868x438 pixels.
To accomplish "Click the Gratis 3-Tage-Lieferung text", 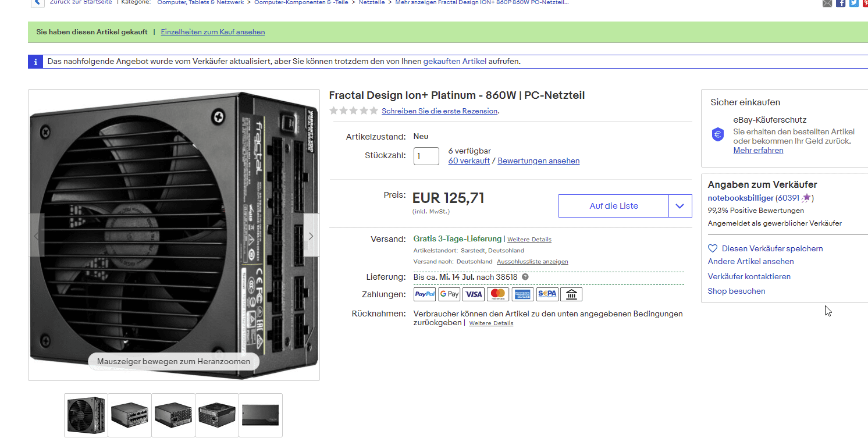I will click(457, 238).
